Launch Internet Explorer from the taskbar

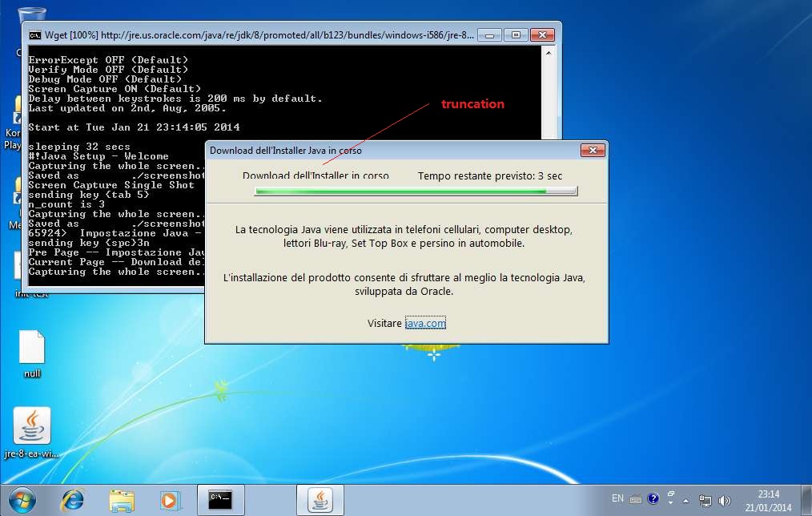(72, 499)
